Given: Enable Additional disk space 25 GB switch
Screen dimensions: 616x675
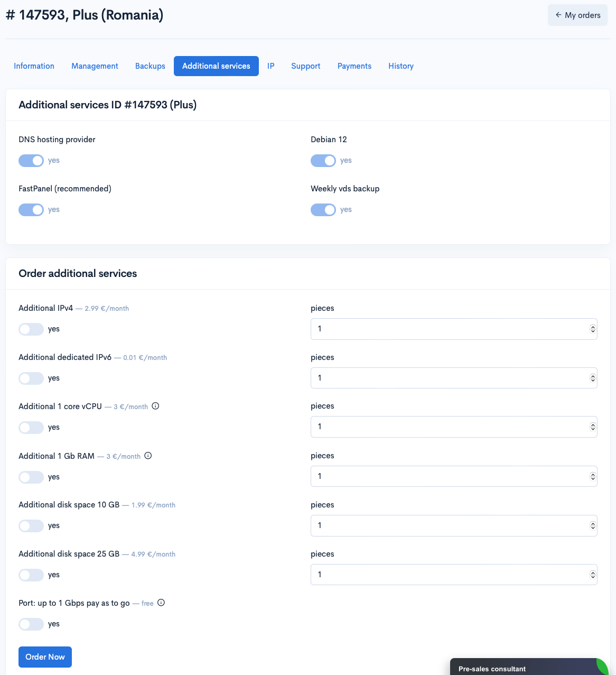Looking at the screenshot, I should click(x=31, y=575).
